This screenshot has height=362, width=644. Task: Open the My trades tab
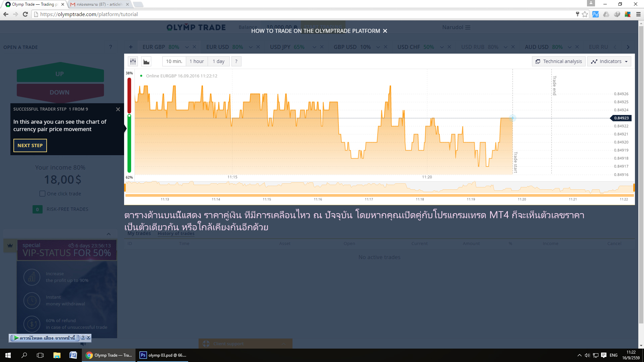tap(139, 234)
